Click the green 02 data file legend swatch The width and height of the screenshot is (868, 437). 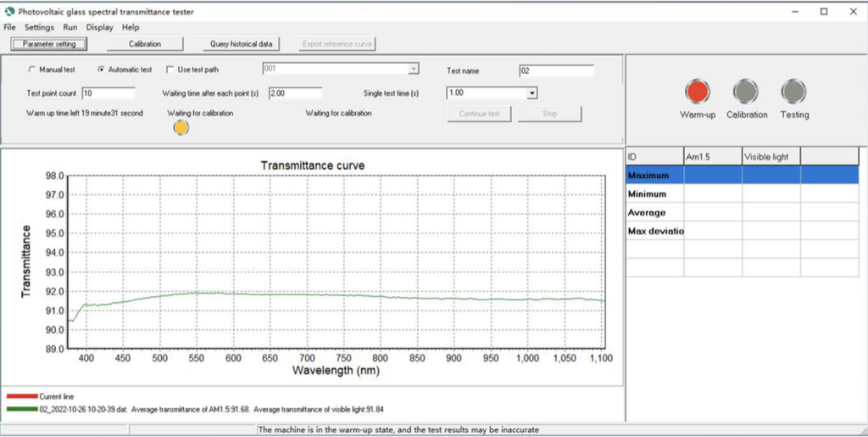[21, 409]
